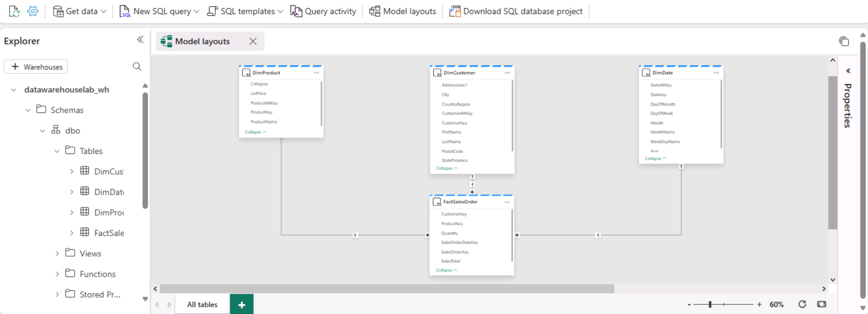Open DimDate table options menu
This screenshot has height=314, width=868.
point(716,73)
